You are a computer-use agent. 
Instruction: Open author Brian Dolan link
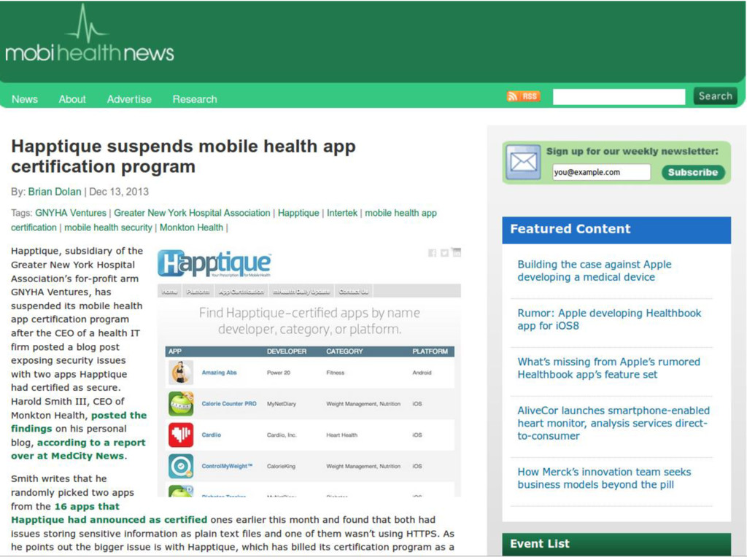[55, 192]
